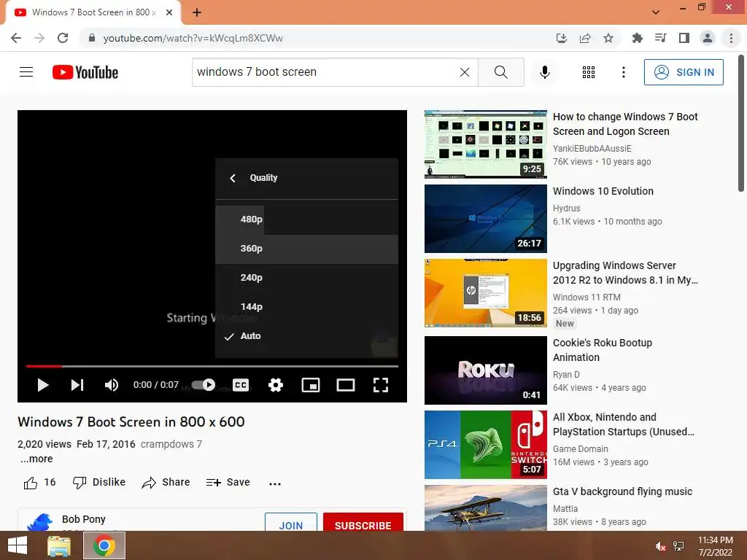Open Chrome three-dot menu
Screen dimensions: 747x560
click(731, 38)
